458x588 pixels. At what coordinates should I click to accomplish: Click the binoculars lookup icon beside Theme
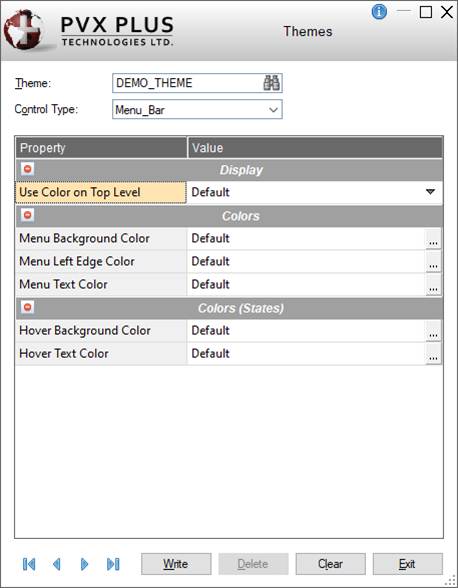coord(271,83)
